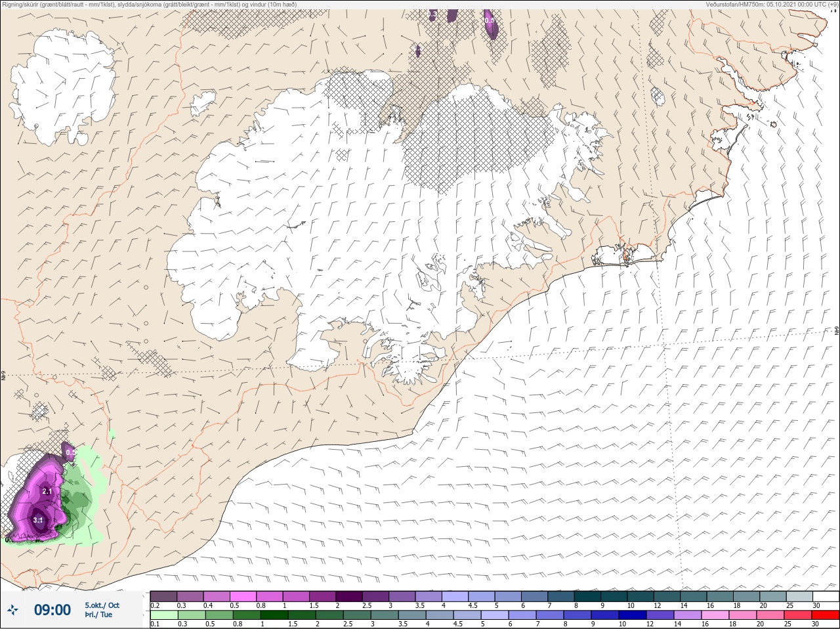
Task: Click the 3.1 precipitation value on the map
Action: coord(38,520)
